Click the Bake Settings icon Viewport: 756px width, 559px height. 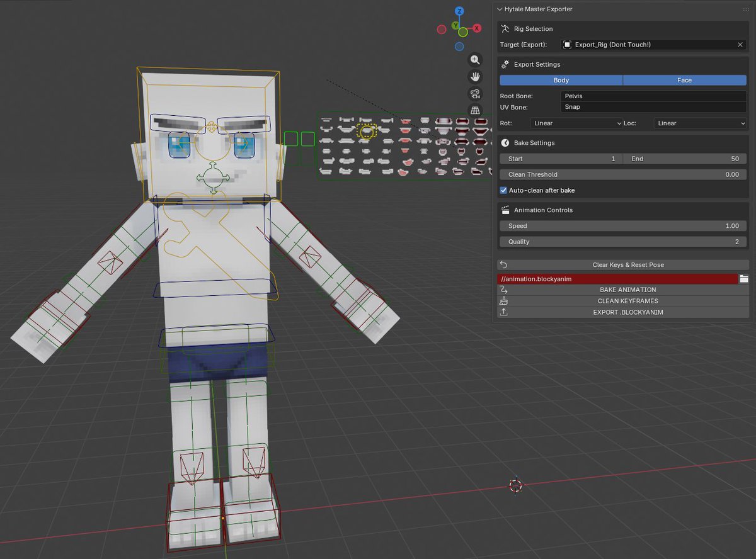tap(505, 143)
